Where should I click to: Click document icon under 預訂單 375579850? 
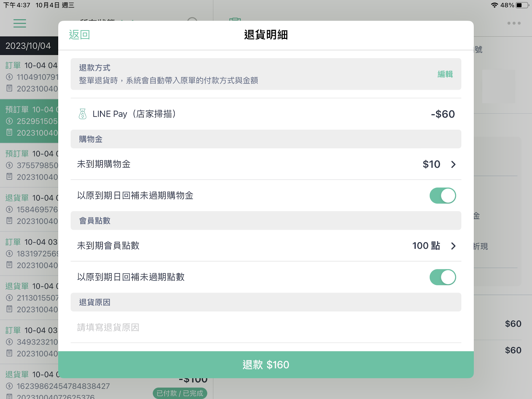pyautogui.click(x=9, y=177)
